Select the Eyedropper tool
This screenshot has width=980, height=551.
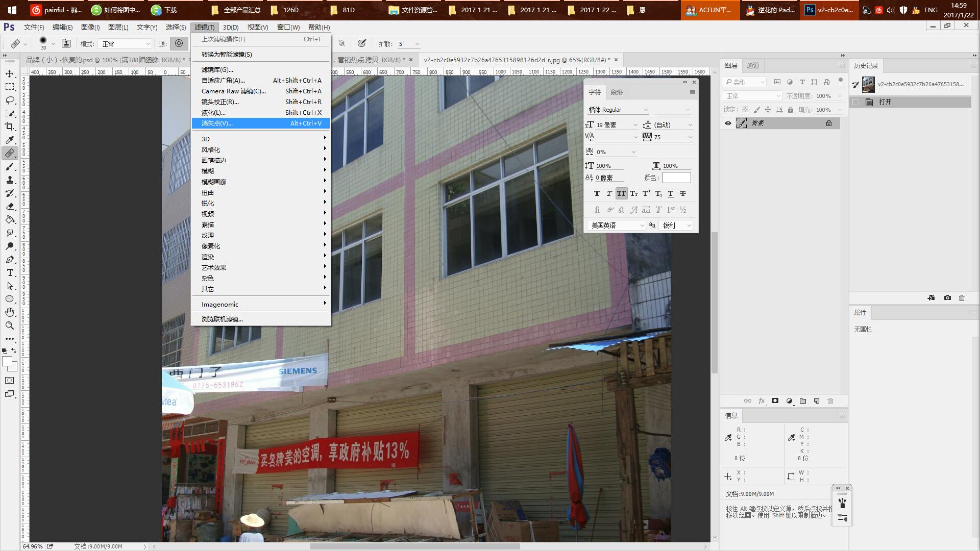pos(10,140)
